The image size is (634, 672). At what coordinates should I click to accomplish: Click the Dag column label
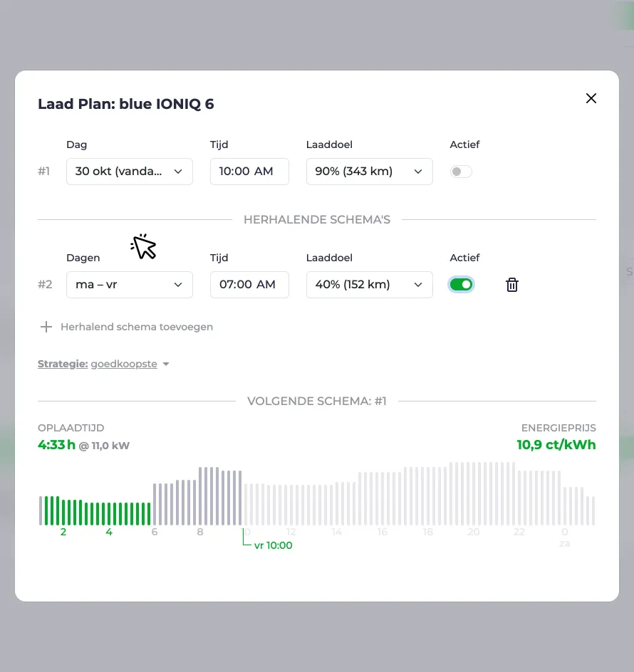(x=77, y=145)
